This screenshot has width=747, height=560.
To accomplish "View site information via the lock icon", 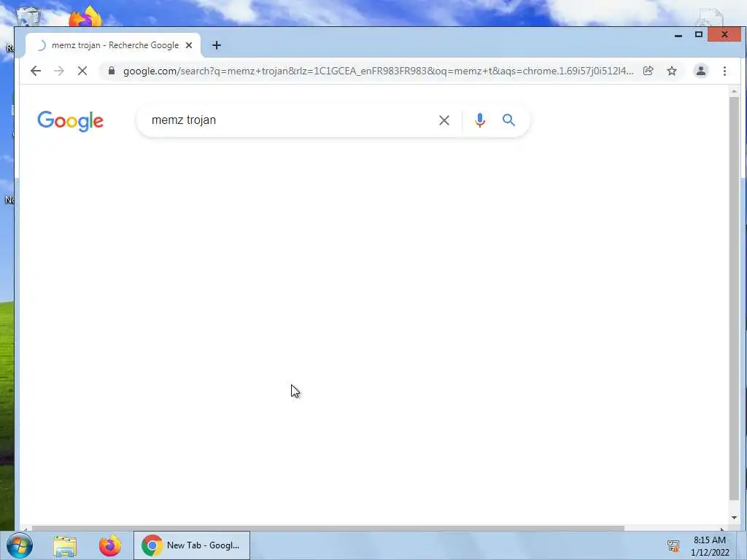I will point(112,71).
